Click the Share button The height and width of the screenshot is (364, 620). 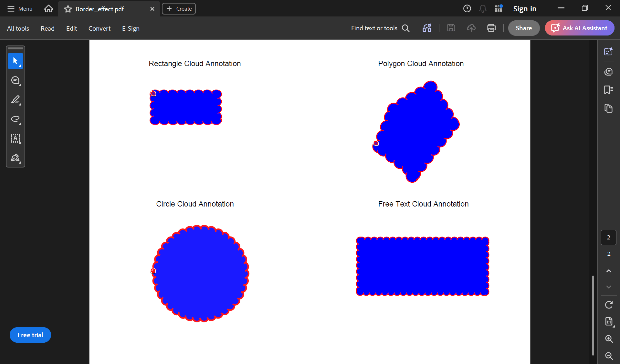(524, 28)
